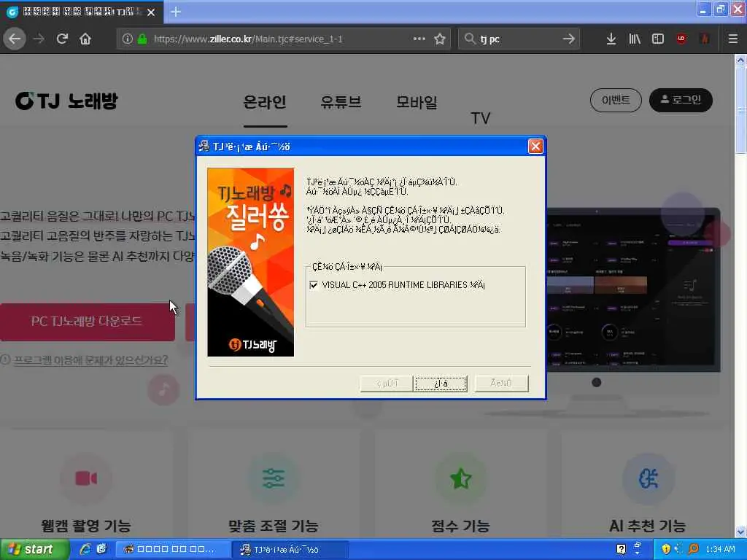This screenshot has height=560, width=747.
Task: Click the help question-mark tray icon
Action: [x=621, y=549]
